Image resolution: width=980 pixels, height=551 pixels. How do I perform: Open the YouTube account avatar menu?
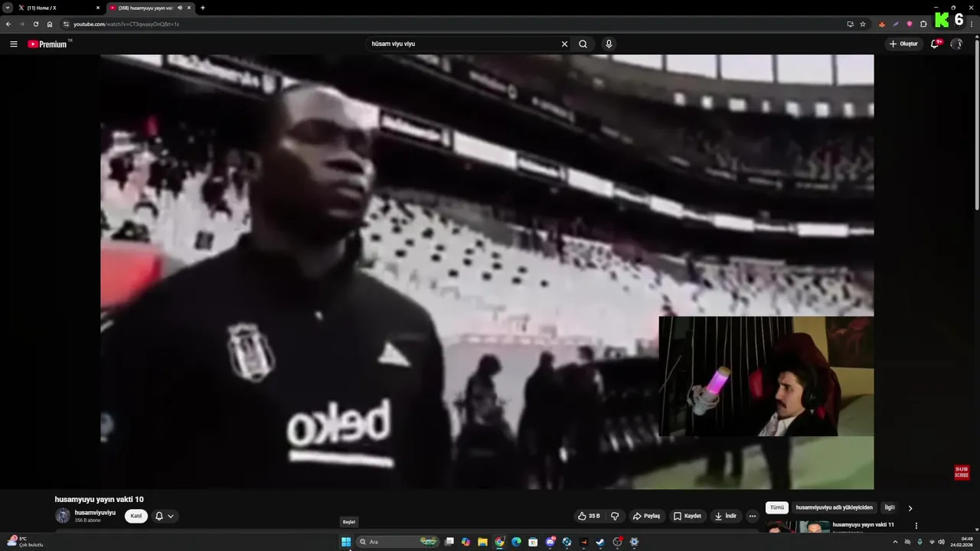point(956,44)
